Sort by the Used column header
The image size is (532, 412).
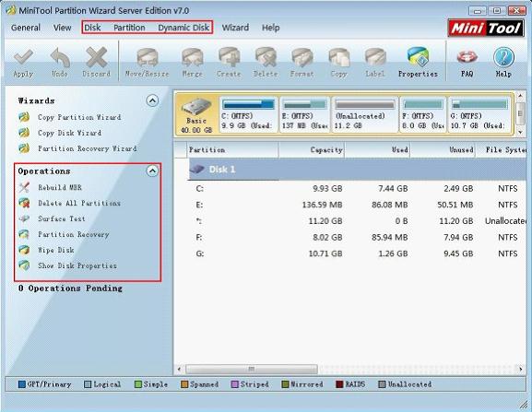pos(377,150)
